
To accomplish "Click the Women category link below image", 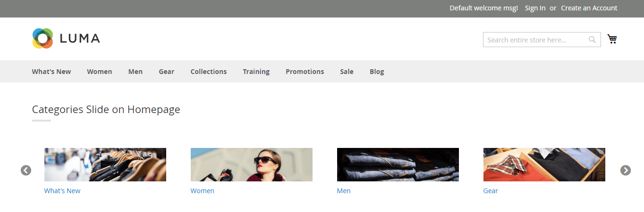I will 203,191.
